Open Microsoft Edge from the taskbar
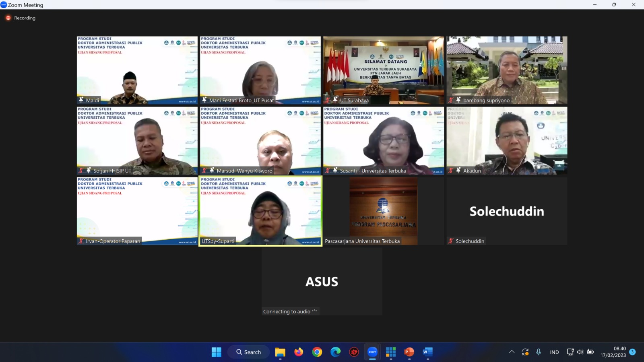The height and width of the screenshot is (362, 644). tap(335, 352)
